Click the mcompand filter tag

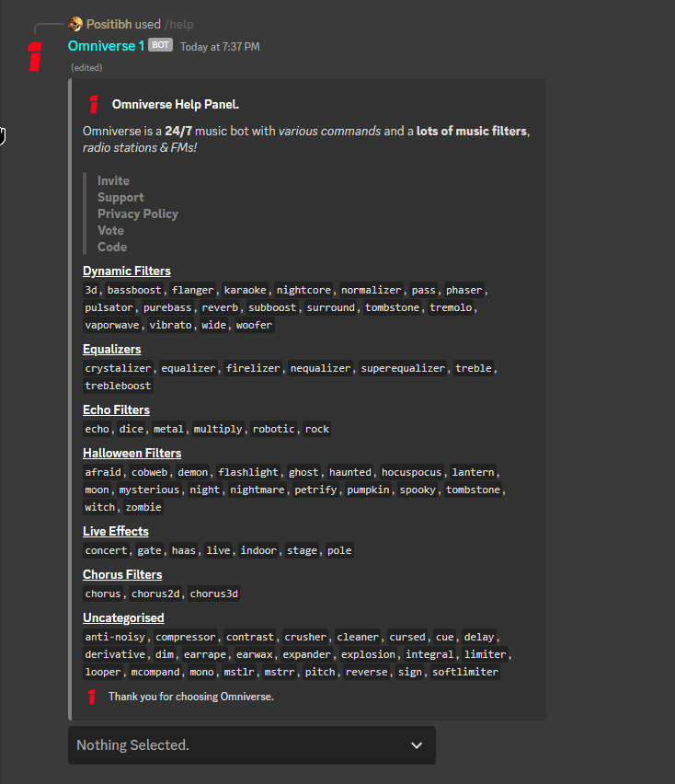click(155, 672)
